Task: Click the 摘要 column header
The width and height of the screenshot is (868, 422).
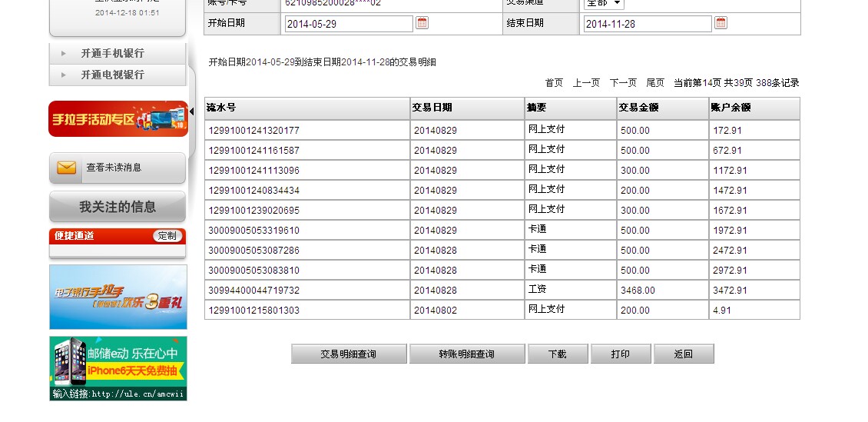Action: click(x=571, y=108)
